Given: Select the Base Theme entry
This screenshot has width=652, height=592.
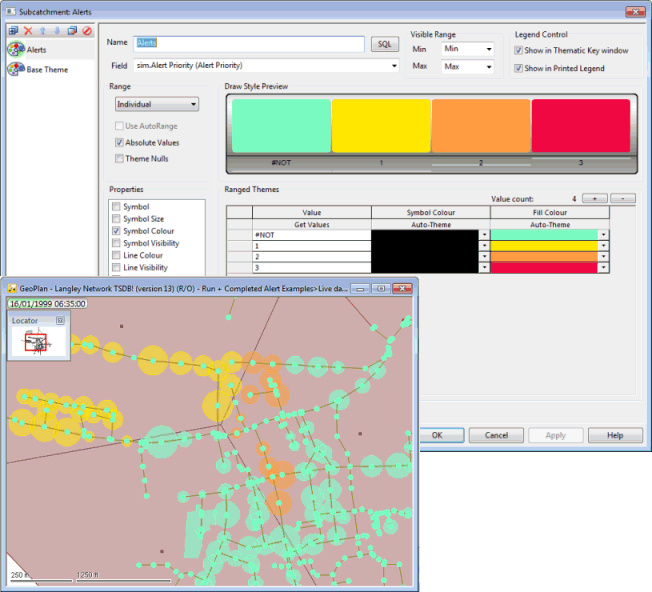Looking at the screenshot, I should pyautogui.click(x=46, y=70).
